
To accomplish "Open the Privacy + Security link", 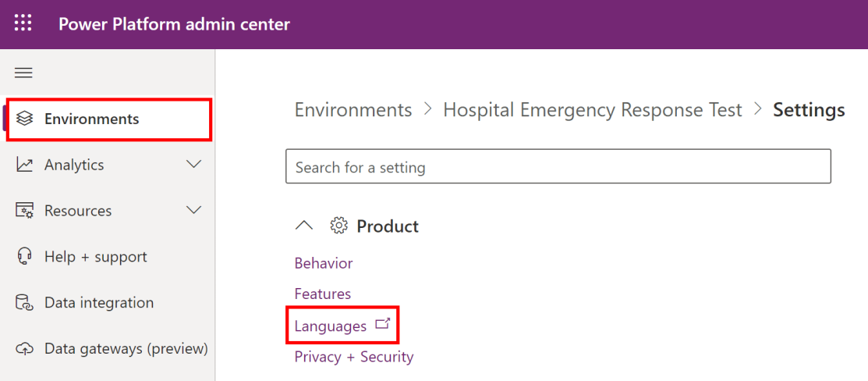I will [354, 357].
